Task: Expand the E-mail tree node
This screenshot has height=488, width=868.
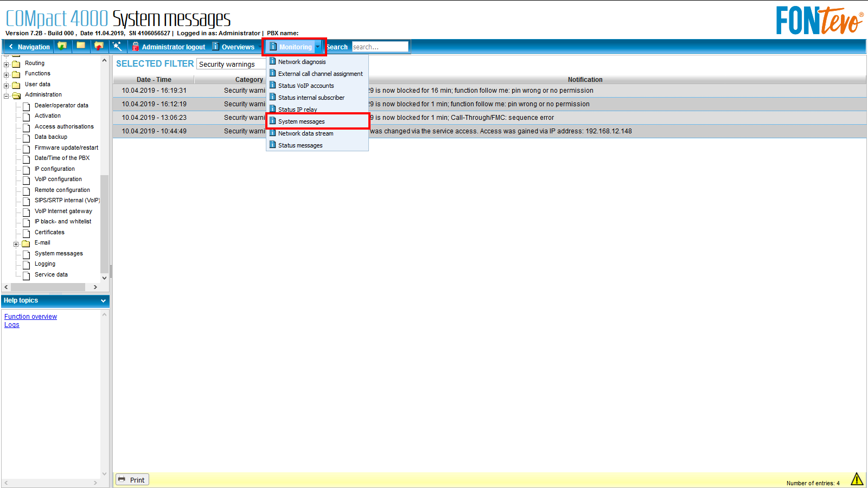Action: point(16,244)
